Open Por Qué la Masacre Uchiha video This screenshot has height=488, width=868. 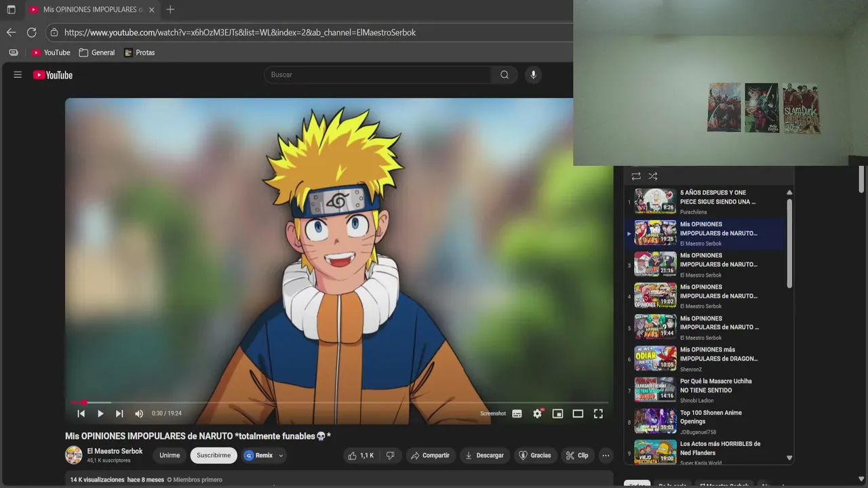705,390
